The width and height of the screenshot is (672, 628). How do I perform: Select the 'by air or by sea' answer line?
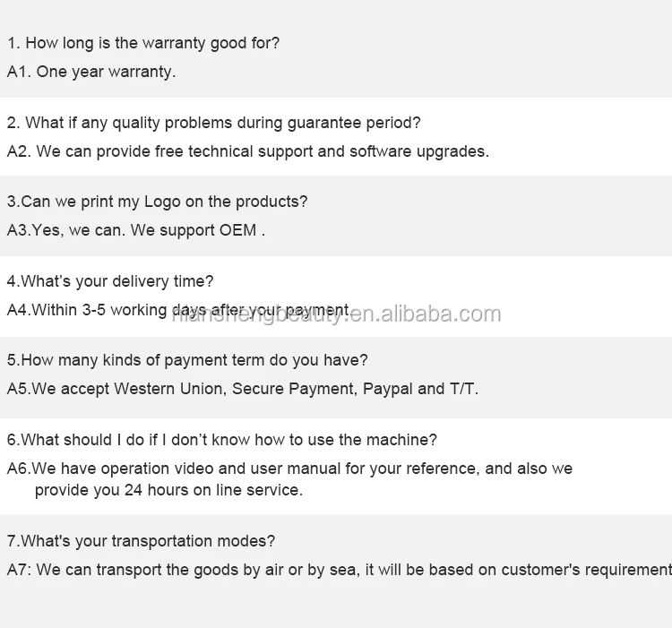click(340, 570)
